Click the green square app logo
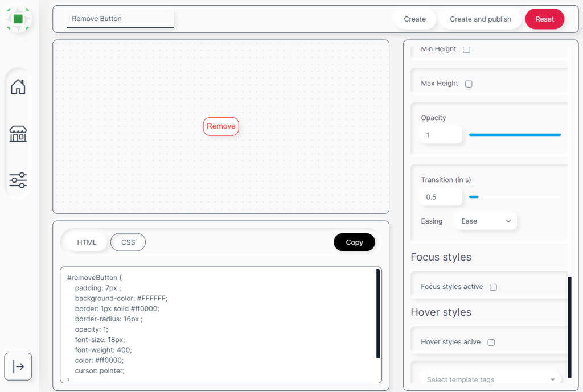The width and height of the screenshot is (583, 392). pyautogui.click(x=18, y=19)
